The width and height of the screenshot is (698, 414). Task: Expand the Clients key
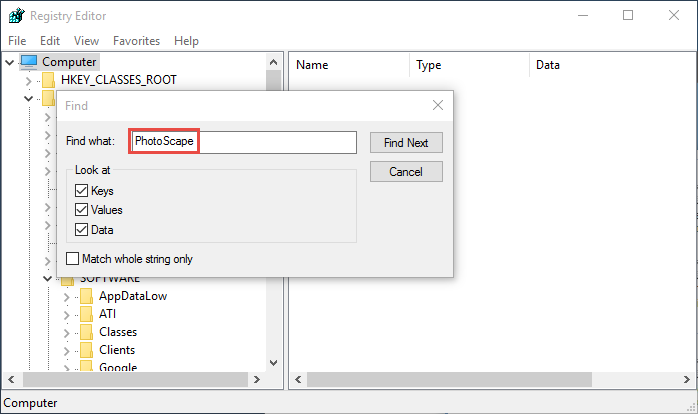67,351
